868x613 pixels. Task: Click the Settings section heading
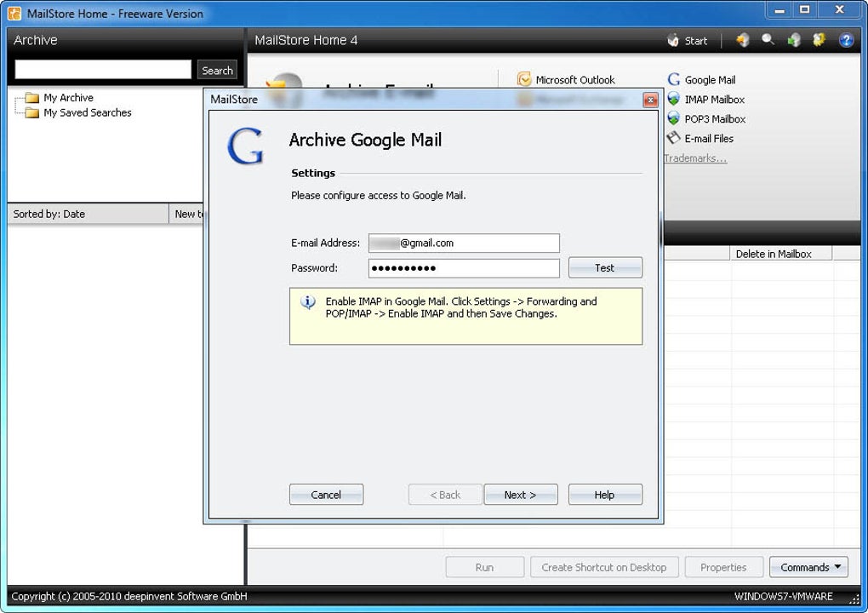(313, 173)
